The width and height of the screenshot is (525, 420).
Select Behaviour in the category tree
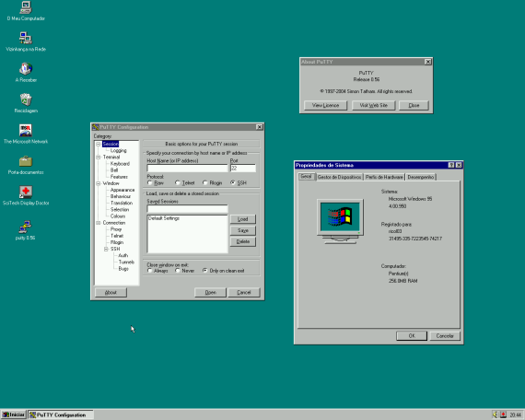click(121, 196)
